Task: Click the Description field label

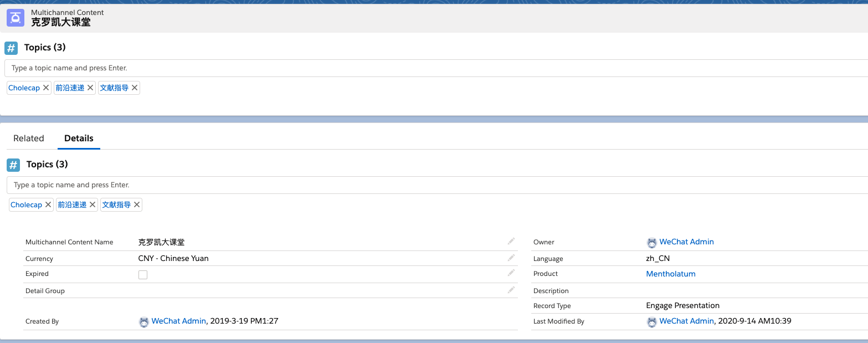Action: coord(551,291)
